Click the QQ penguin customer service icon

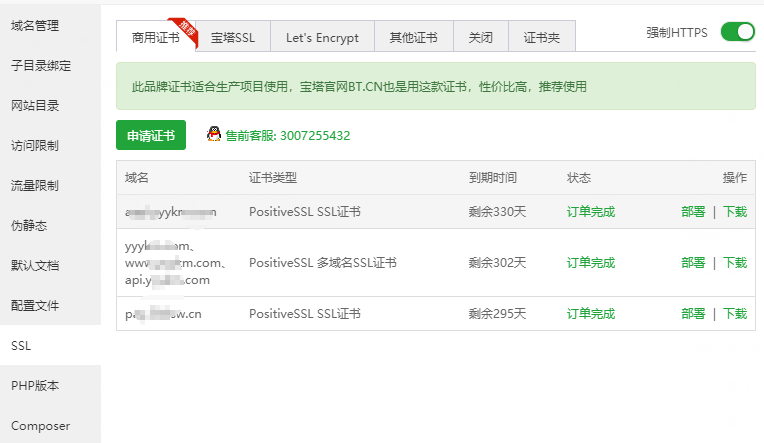point(213,134)
